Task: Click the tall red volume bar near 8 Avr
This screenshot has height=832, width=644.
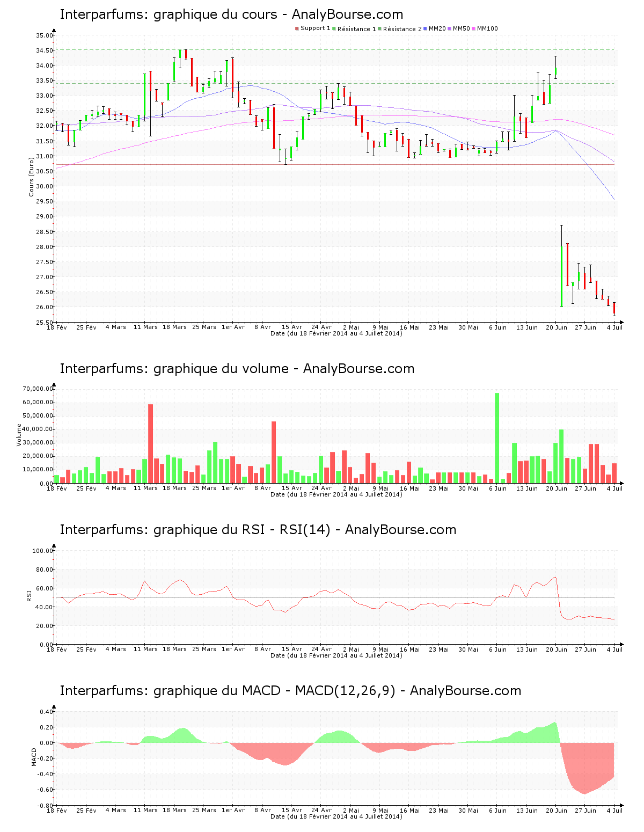Action: click(x=274, y=452)
